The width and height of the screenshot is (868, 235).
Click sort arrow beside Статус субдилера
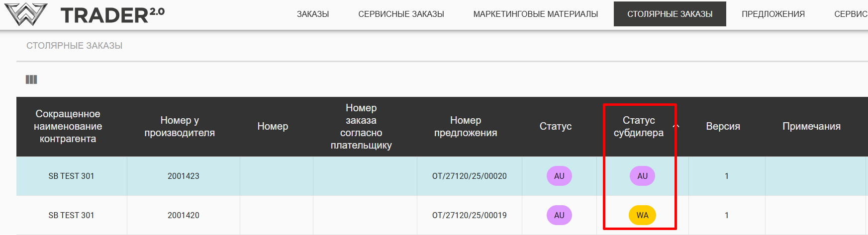pos(675,126)
